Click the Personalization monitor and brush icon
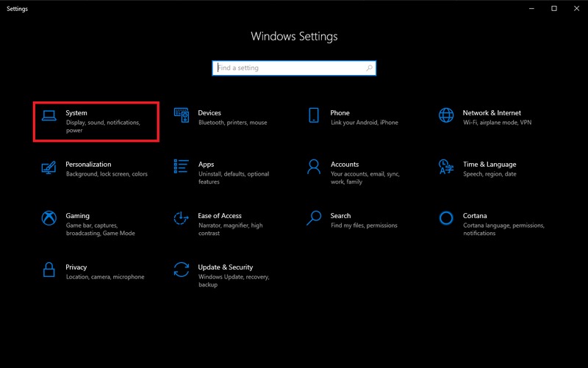The image size is (588, 368). tap(49, 166)
